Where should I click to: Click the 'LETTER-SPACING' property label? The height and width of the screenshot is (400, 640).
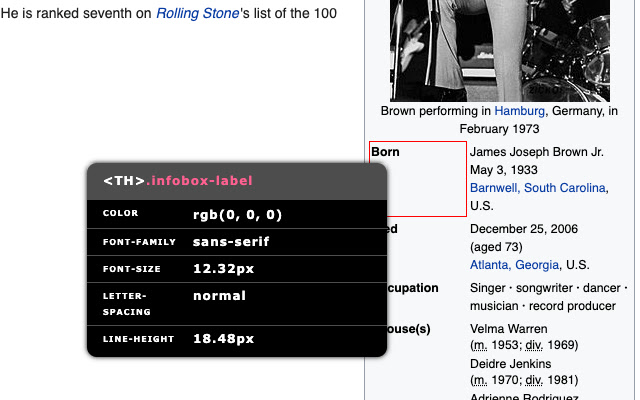tap(127, 304)
